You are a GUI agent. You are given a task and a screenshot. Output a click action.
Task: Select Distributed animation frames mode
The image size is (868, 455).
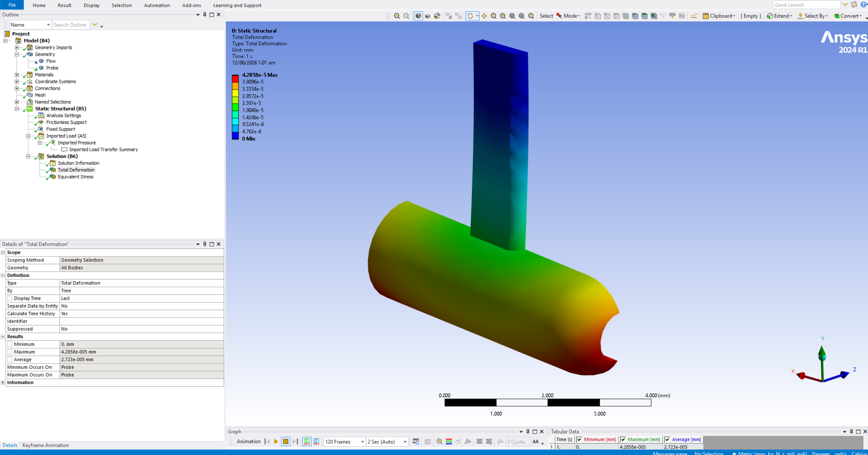coord(307,441)
